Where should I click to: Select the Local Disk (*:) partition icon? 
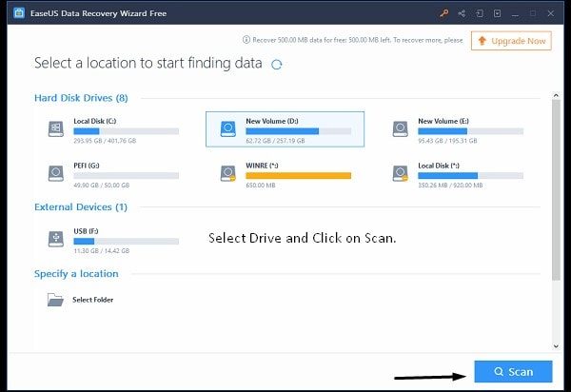tap(401, 173)
